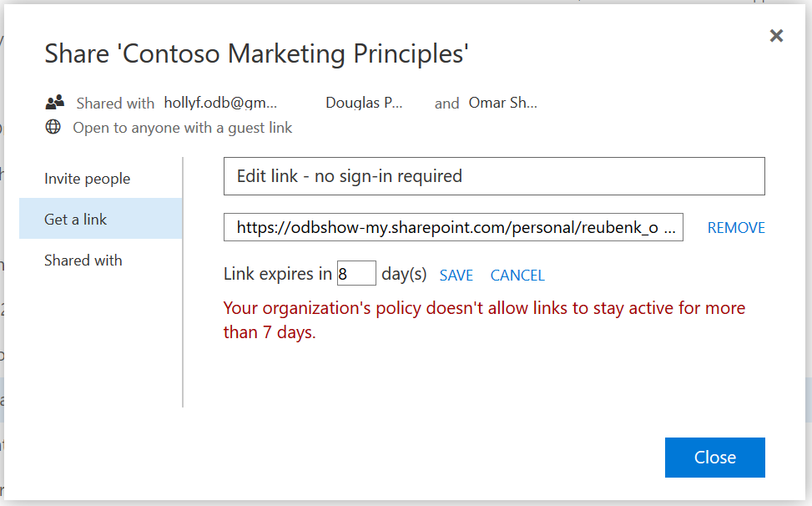Close the share dialog with the X icon
This screenshot has width=812, height=506.
(x=776, y=36)
